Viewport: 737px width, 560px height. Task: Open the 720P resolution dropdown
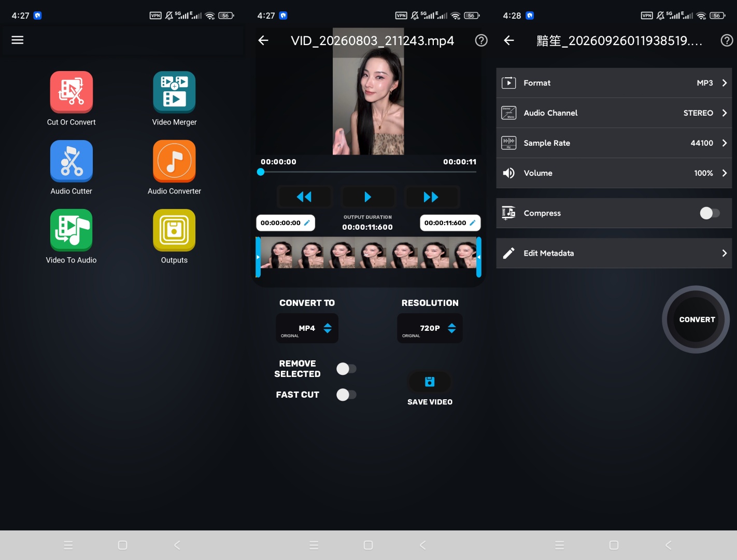(430, 328)
